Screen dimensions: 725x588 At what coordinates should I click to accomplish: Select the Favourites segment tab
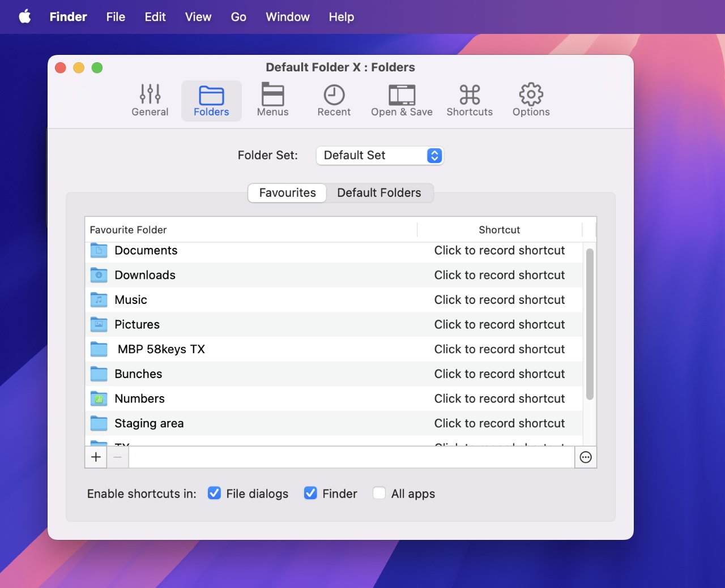point(287,193)
